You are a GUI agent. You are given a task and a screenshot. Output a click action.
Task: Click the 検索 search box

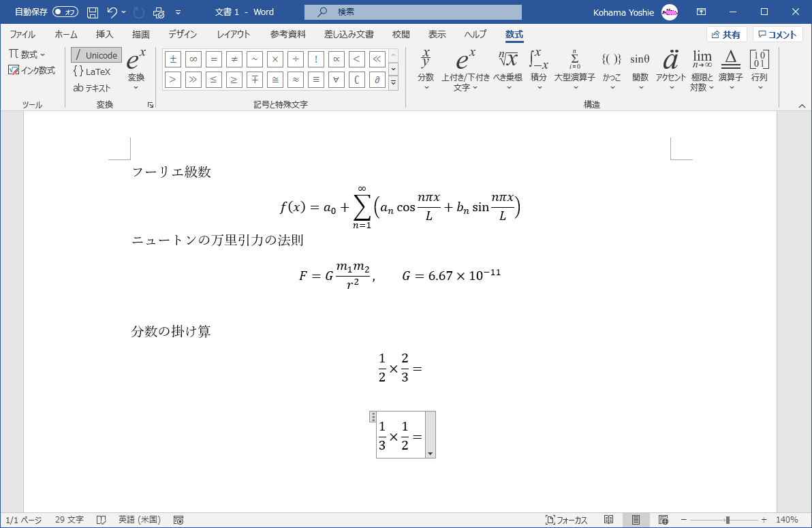(413, 12)
